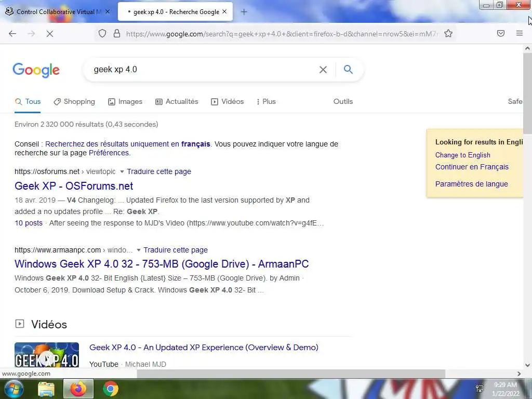Click the Google search magnifier button
This screenshot has width=532, height=399.
[x=348, y=69]
